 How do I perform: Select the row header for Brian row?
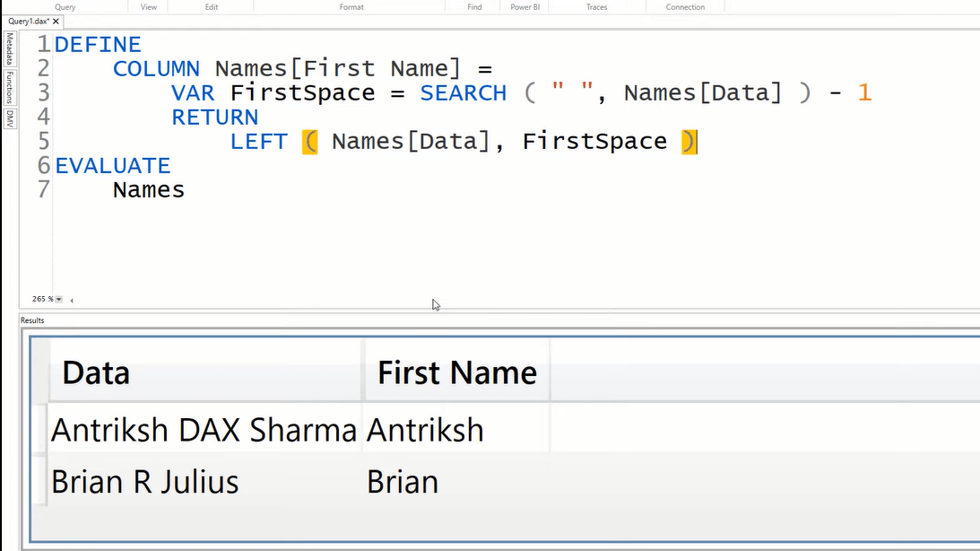[x=39, y=480]
